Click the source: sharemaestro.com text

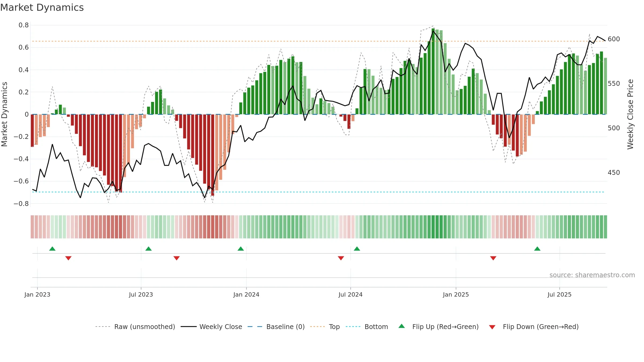[592, 275]
